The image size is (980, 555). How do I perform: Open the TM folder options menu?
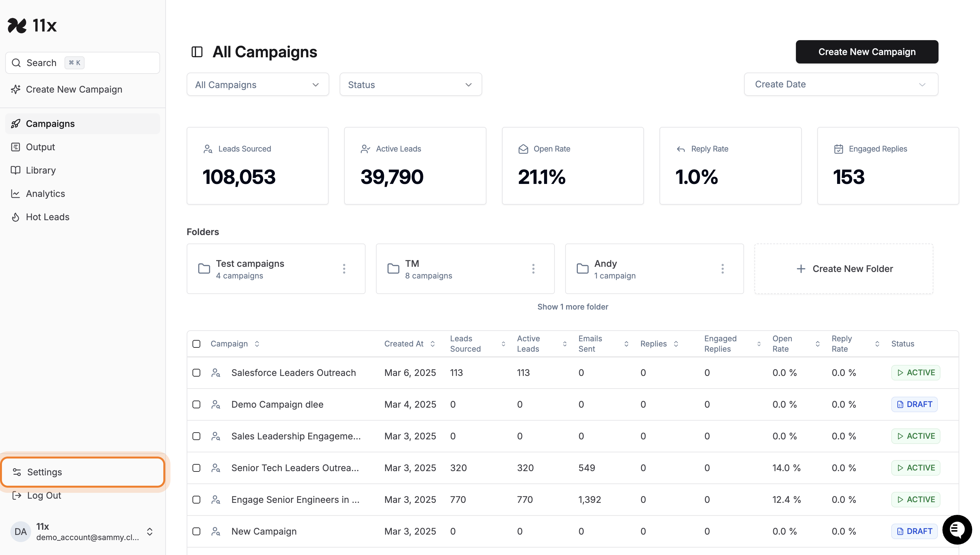(533, 269)
